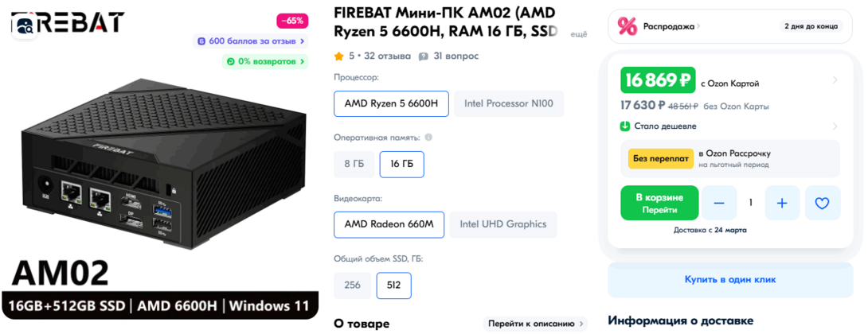Increase quantity with the plus button
Image resolution: width=868 pixels, height=334 pixels.
(782, 203)
